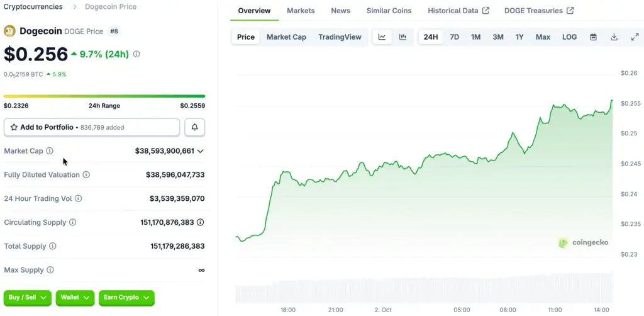
Task: Click the 24h Range price bar
Action: (x=104, y=96)
